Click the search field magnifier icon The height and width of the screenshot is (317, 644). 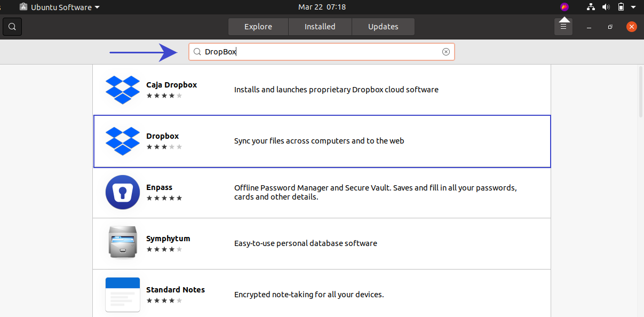[197, 52]
